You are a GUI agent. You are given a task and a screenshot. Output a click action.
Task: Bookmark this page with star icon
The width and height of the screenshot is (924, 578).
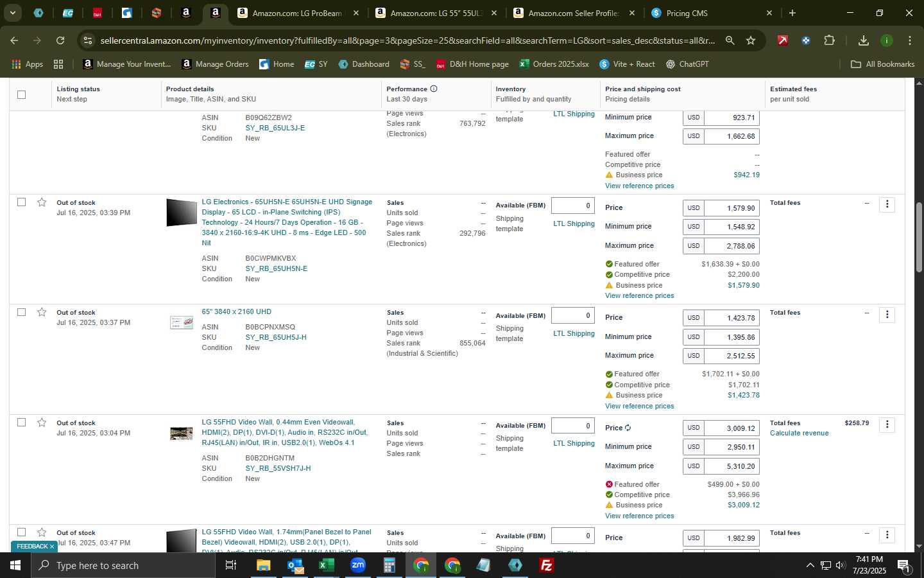click(751, 40)
